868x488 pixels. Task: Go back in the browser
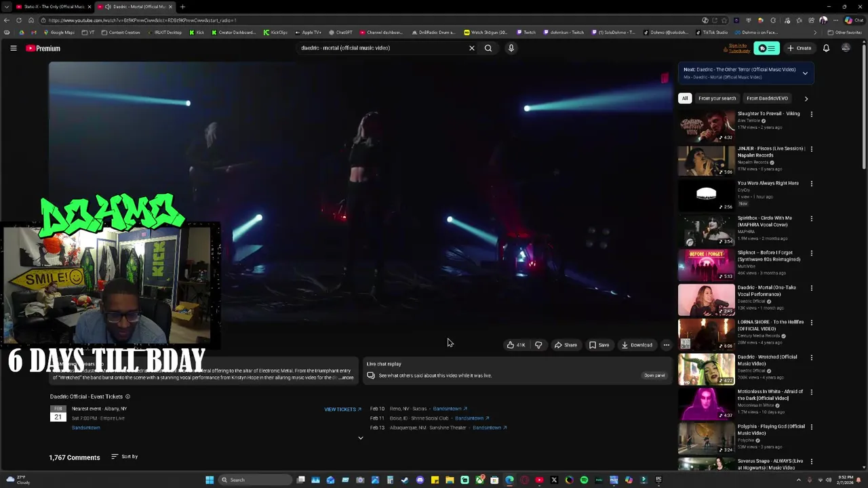pyautogui.click(x=7, y=20)
